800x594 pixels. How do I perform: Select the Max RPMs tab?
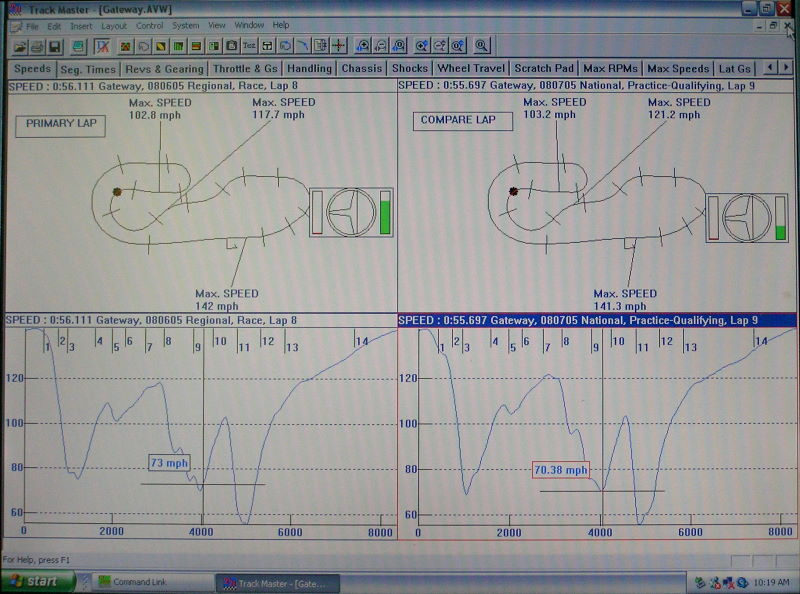pos(612,69)
